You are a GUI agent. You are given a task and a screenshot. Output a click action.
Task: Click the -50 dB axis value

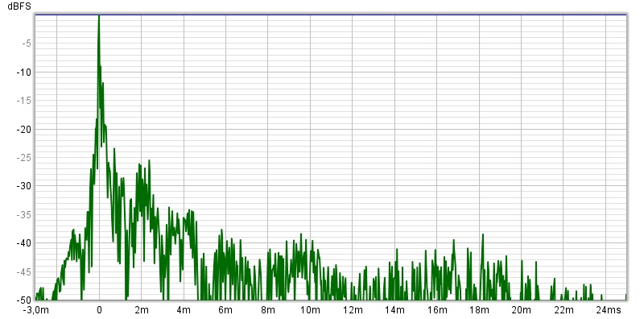point(23,300)
